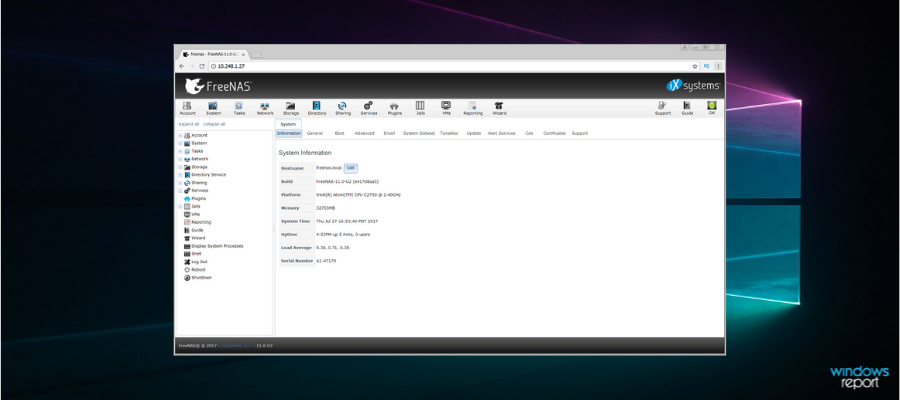Expand the Sharing node in sidebar tree

pyautogui.click(x=180, y=182)
